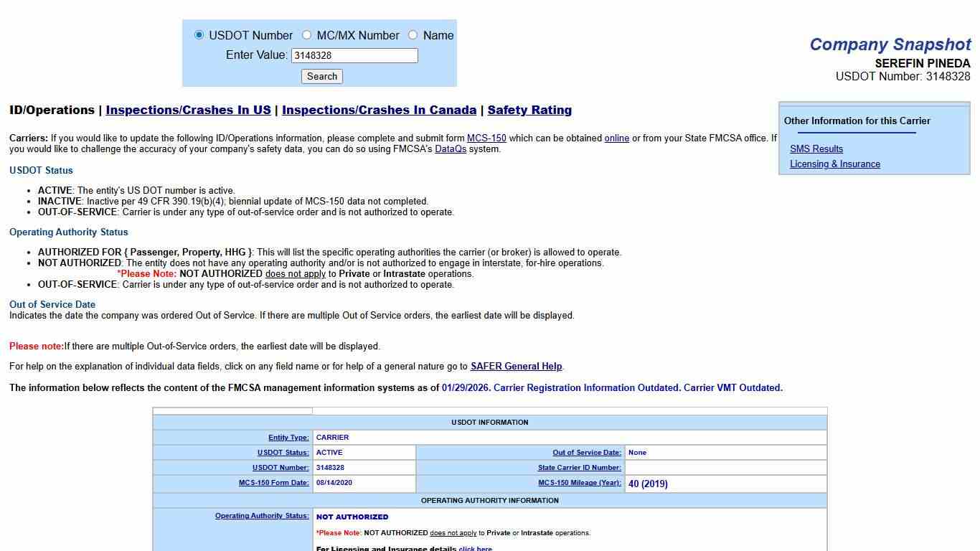Open the Inspections/Crashes In Canada link
This screenshot has height=551, width=980.
pyautogui.click(x=379, y=110)
